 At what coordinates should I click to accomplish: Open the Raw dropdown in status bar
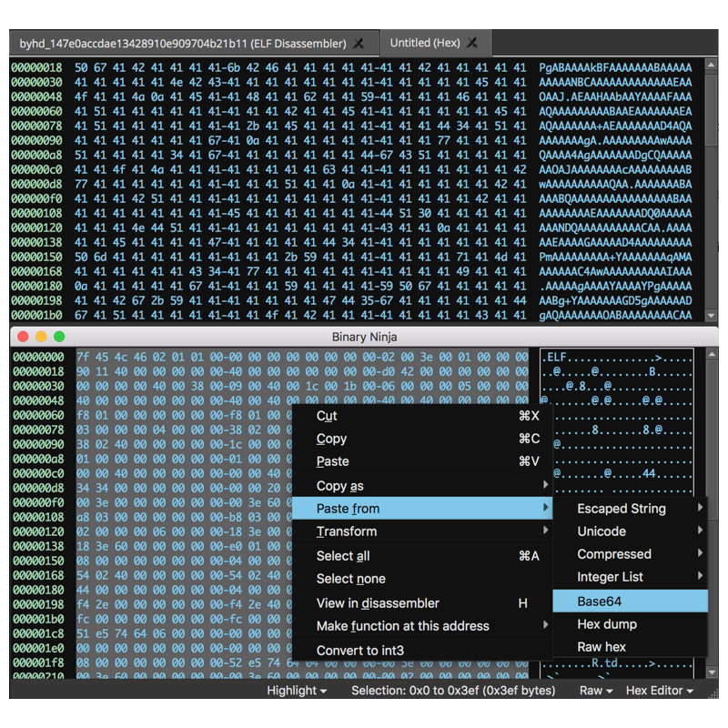(x=596, y=691)
